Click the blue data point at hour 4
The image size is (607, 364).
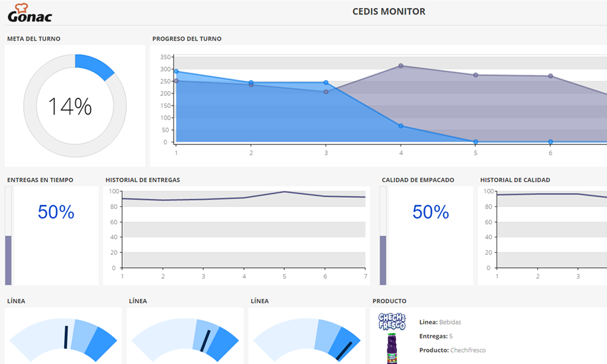401,126
